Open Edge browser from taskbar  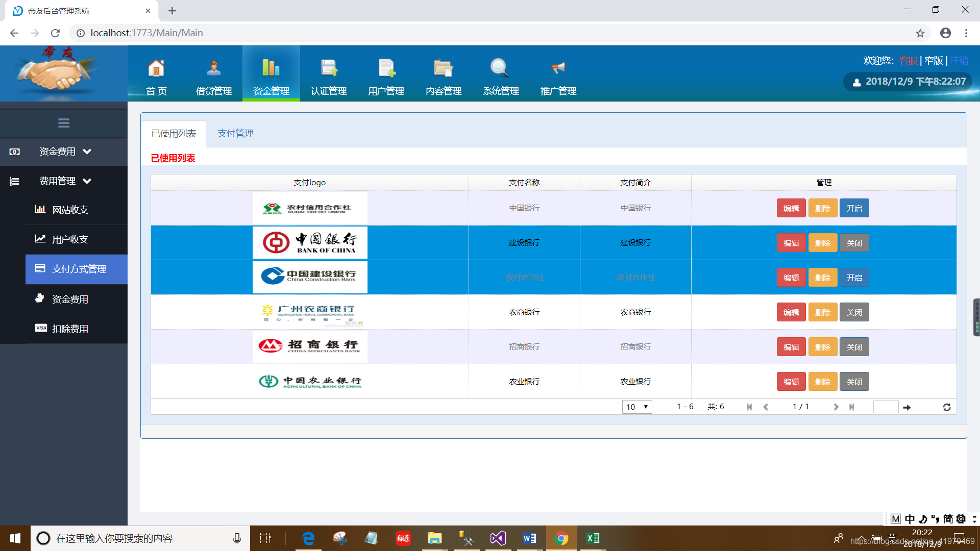click(308, 538)
